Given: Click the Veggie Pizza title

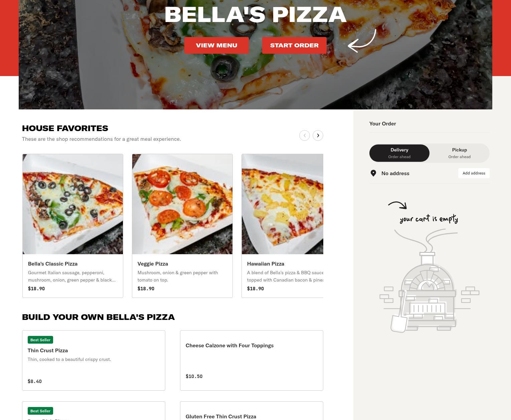Looking at the screenshot, I should click(x=153, y=264).
